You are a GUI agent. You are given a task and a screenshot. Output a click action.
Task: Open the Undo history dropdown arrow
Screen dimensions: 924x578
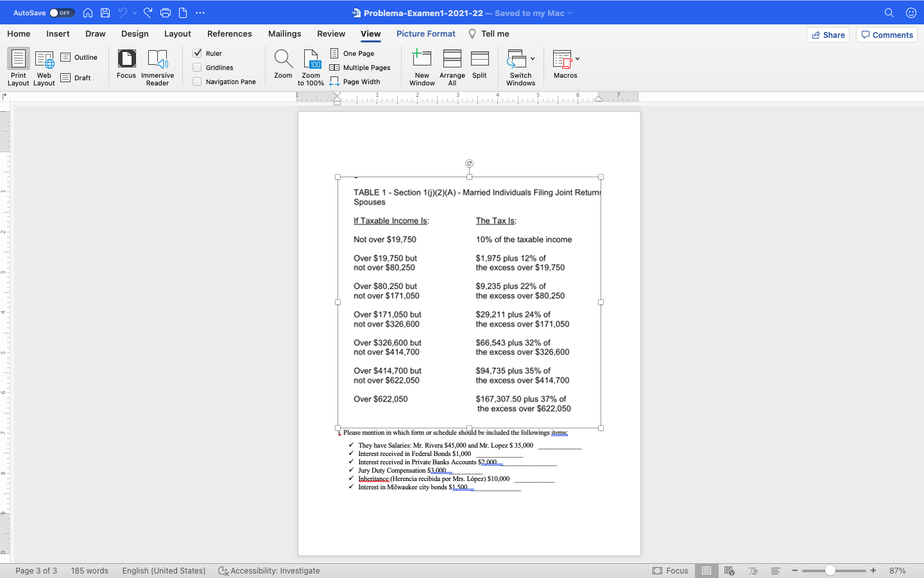pos(135,13)
